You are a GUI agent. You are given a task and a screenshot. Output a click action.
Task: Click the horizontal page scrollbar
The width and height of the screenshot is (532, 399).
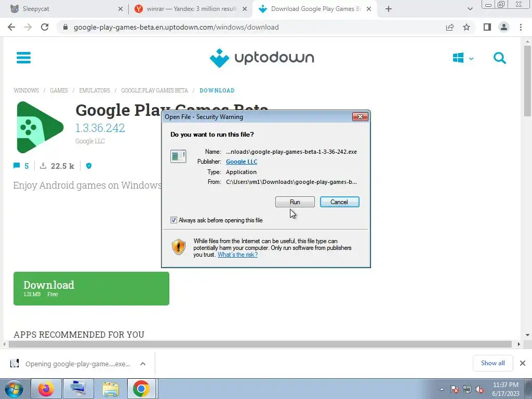tap(260, 344)
